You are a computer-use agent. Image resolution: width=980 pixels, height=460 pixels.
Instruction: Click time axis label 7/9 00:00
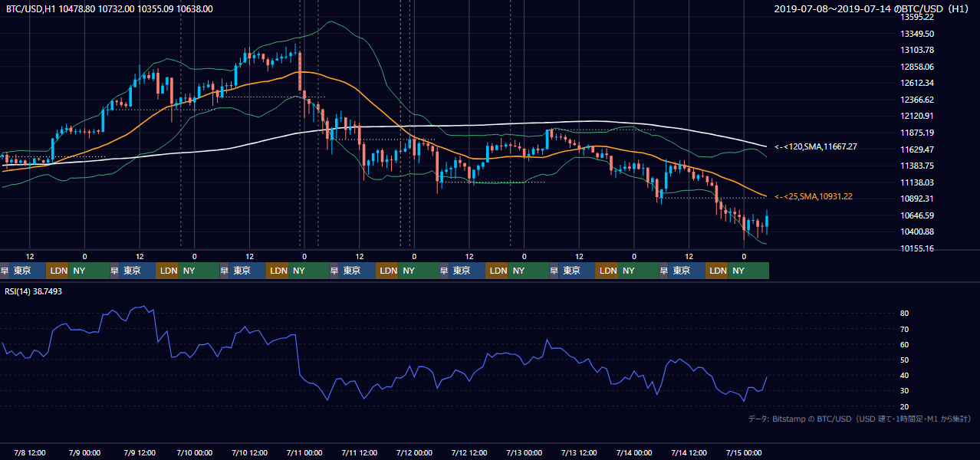(85, 452)
